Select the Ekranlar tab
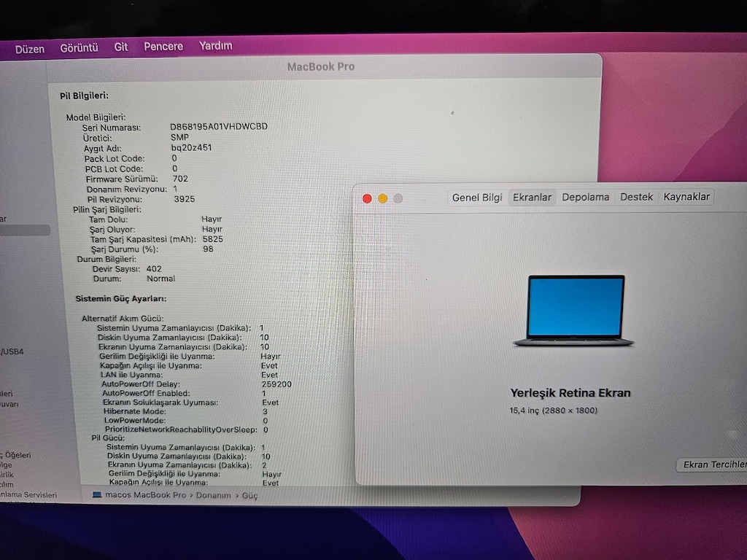This screenshot has width=747, height=560. click(x=532, y=197)
